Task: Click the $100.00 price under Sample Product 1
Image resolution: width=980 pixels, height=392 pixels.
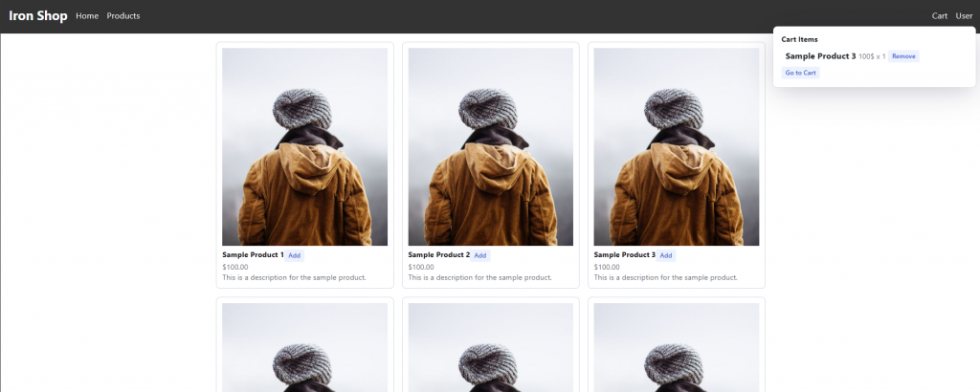Action: [x=235, y=267]
